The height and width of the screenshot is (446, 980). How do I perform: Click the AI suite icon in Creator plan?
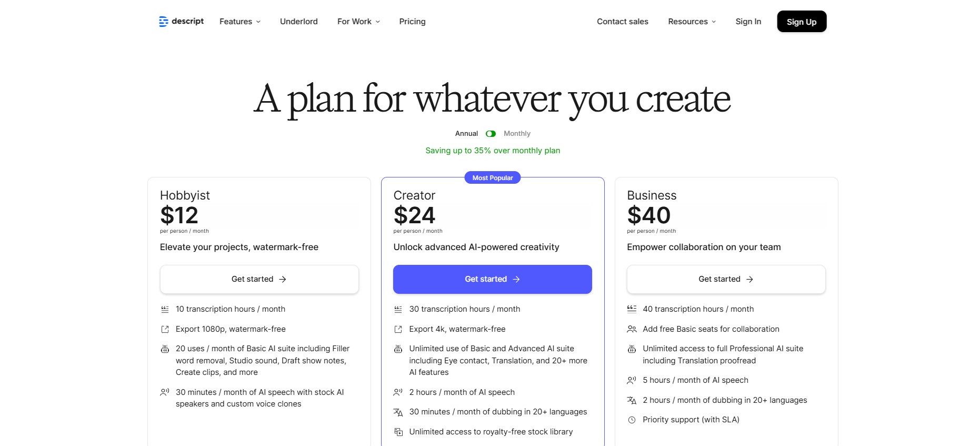pos(398,349)
